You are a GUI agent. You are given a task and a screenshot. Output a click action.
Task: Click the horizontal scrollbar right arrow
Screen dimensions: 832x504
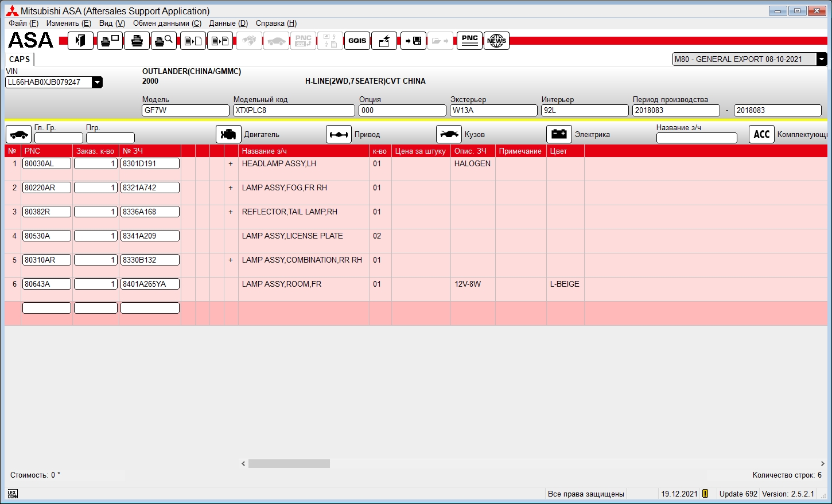[x=822, y=463]
